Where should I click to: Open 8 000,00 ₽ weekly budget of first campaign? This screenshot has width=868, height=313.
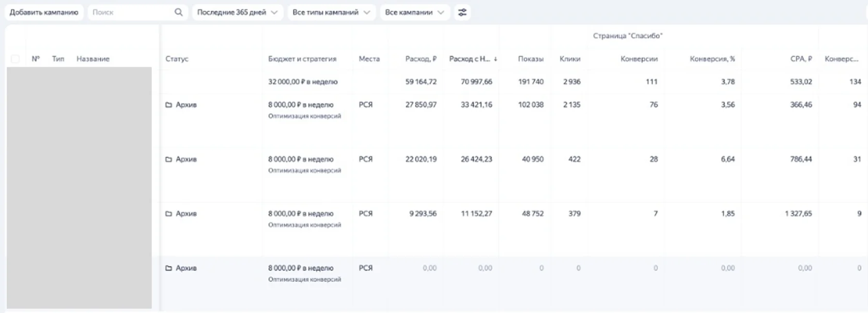coord(301,105)
